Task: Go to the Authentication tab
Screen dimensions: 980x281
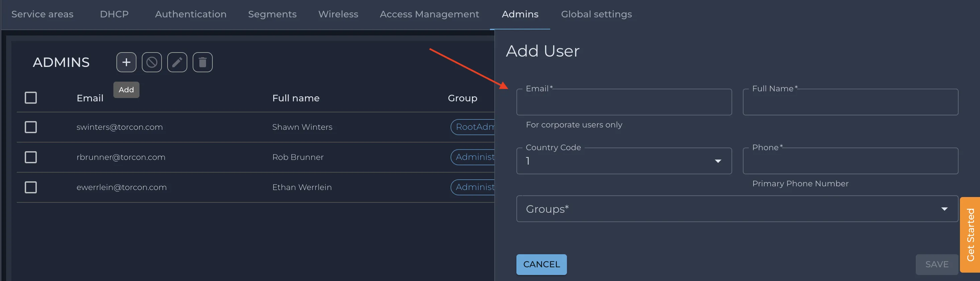Action: click(x=191, y=14)
